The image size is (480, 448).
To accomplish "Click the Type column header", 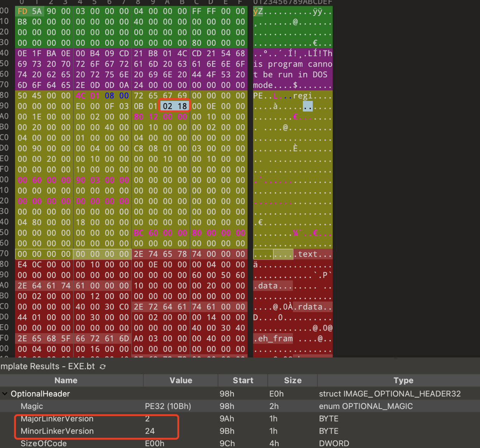I will (x=403, y=380).
